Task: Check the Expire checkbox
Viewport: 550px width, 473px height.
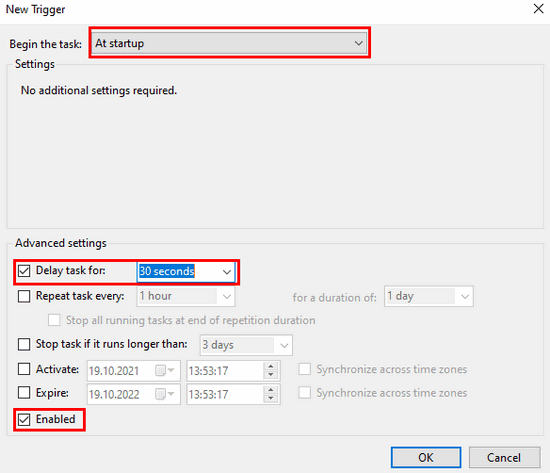Action: tap(24, 393)
